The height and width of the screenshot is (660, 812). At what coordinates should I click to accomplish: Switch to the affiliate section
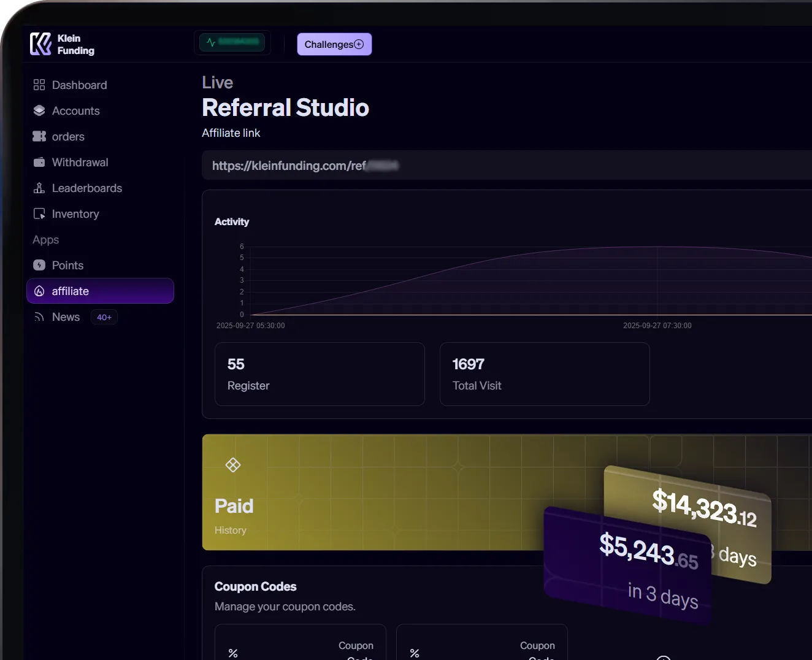point(70,291)
